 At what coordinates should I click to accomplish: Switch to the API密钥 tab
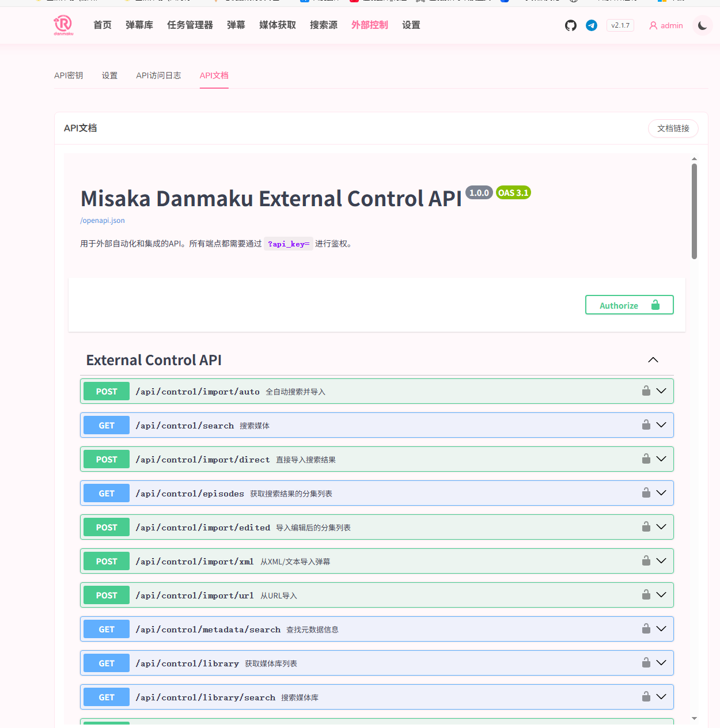tap(68, 75)
